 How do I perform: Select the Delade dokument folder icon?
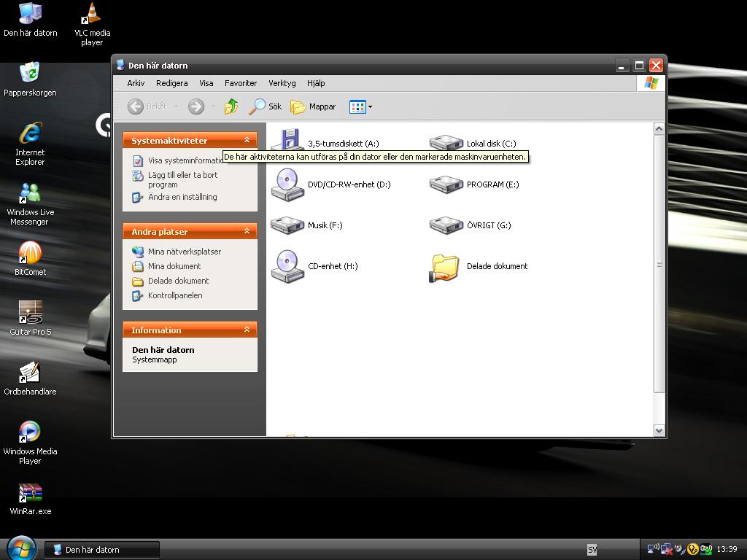pyautogui.click(x=444, y=268)
